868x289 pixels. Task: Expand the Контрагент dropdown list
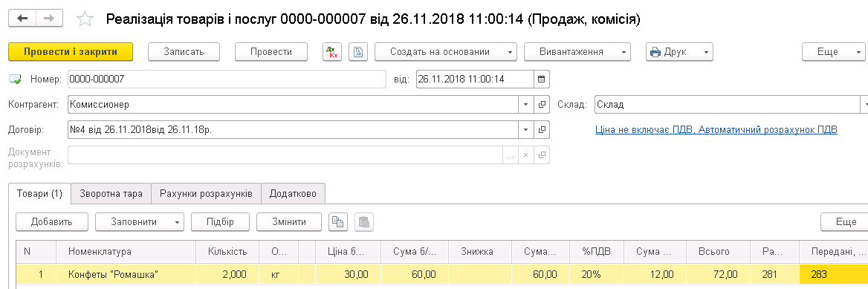point(526,104)
